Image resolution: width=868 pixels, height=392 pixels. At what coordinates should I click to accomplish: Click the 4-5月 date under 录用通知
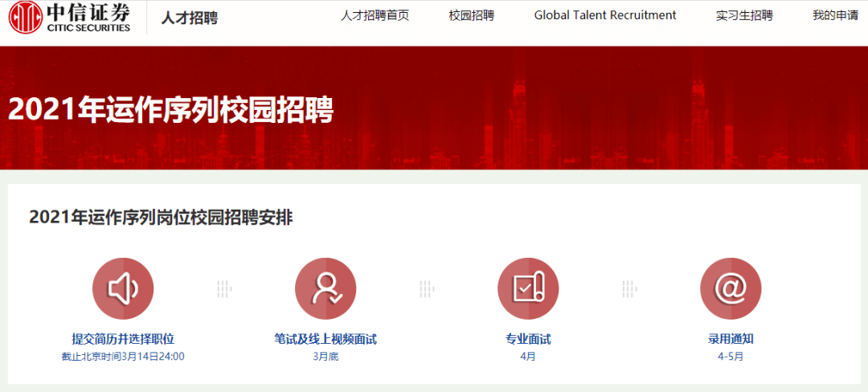click(731, 357)
